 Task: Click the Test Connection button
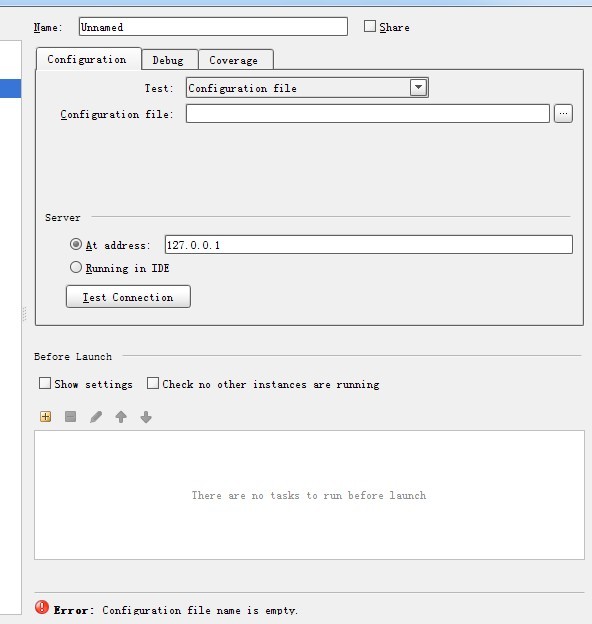128,297
